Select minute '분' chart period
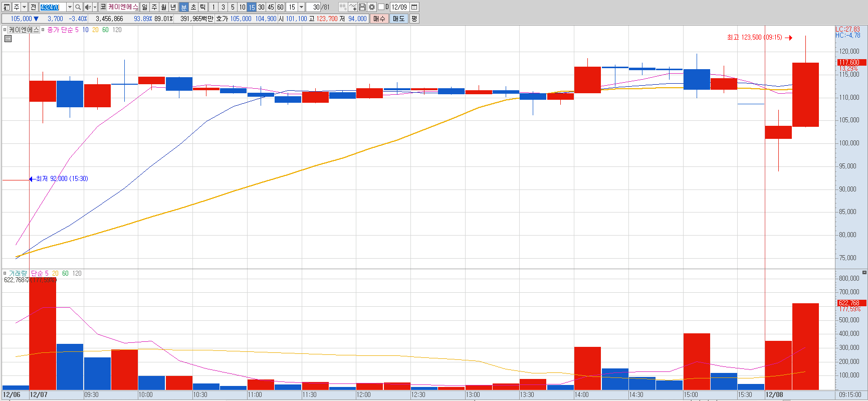868x401 pixels. pos(183,7)
